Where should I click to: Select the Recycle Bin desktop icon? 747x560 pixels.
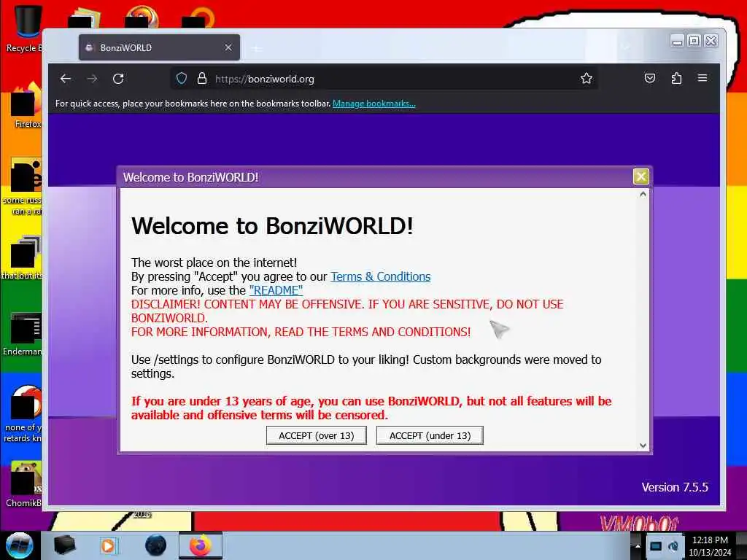click(24, 28)
